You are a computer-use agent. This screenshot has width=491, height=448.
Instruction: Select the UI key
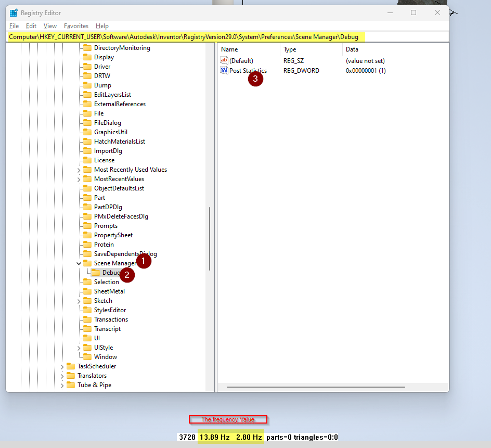click(97, 338)
